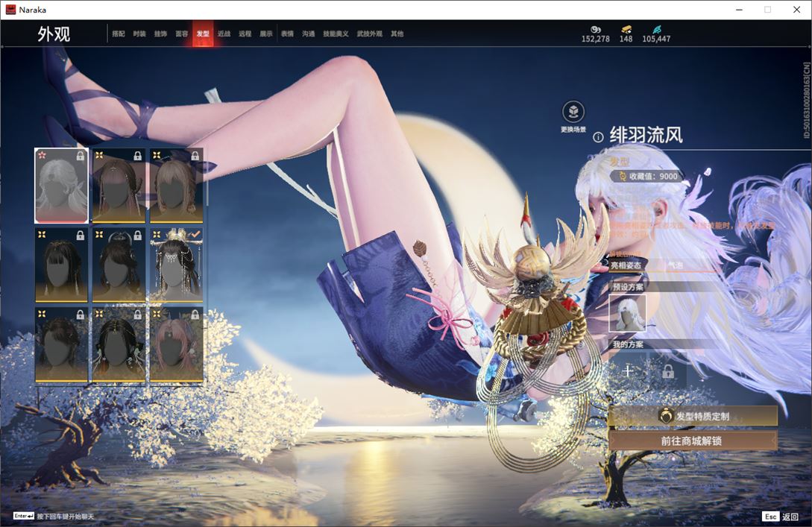
Task: Click 前往商城解锁 to unlock in shop
Action: click(693, 441)
